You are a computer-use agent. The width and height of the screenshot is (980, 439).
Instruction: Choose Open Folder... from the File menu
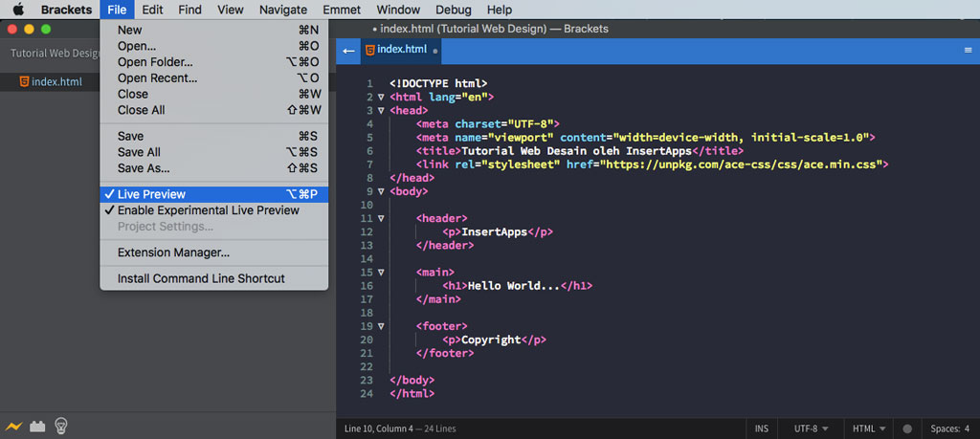(x=213, y=62)
